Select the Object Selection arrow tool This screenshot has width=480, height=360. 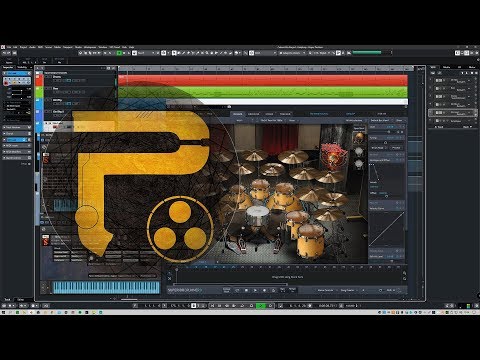pyautogui.click(x=174, y=53)
